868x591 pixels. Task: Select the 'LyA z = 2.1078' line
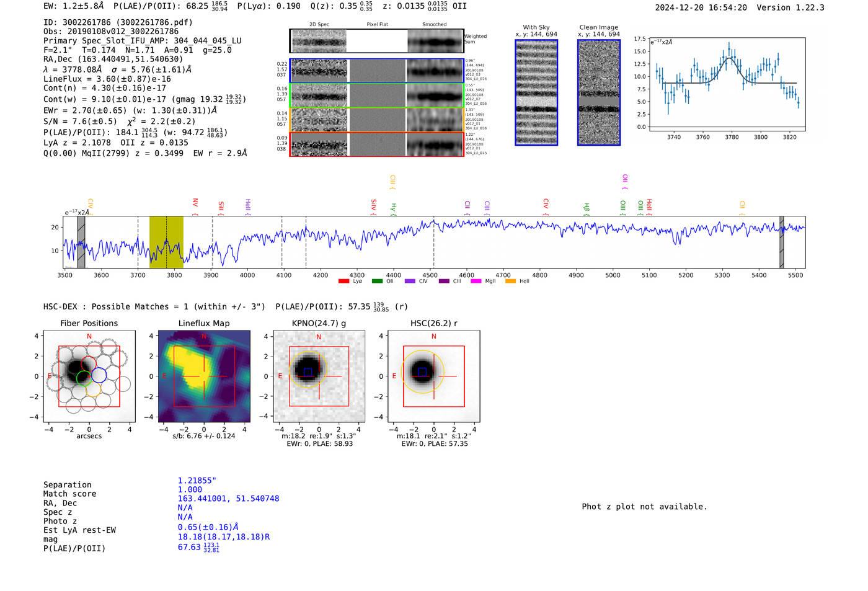click(x=77, y=143)
